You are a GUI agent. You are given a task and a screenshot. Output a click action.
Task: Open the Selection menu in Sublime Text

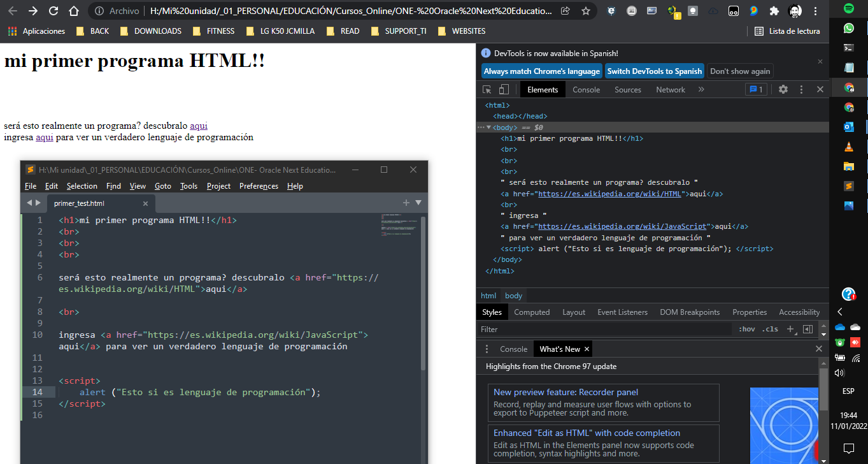coord(82,186)
